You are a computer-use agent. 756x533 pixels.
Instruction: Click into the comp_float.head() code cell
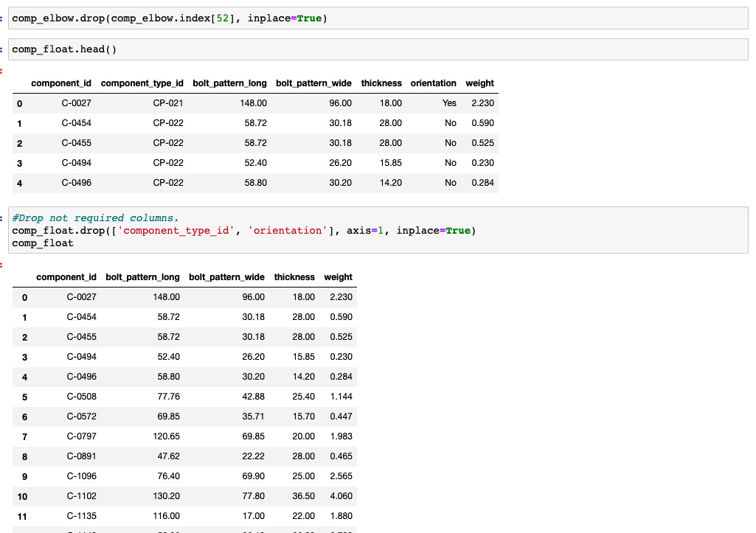[x=378, y=49]
